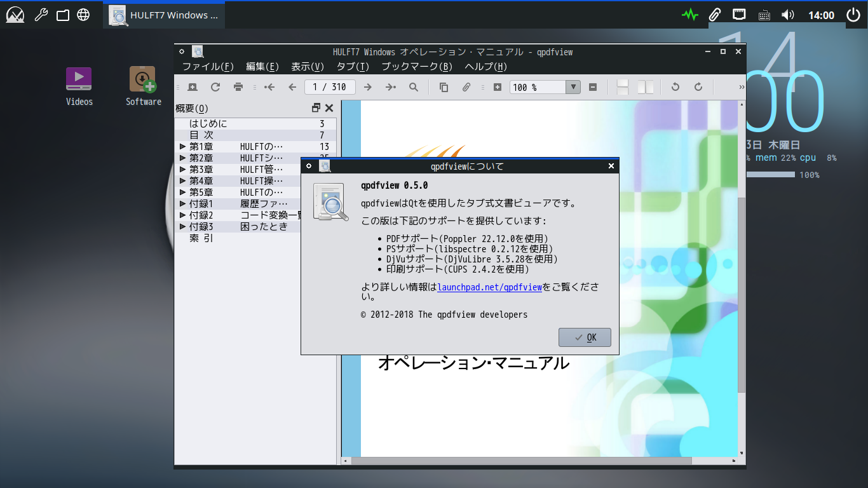Viewport: 868px width, 488px height.
Task: Show more toolbar items chevron
Action: (x=742, y=87)
